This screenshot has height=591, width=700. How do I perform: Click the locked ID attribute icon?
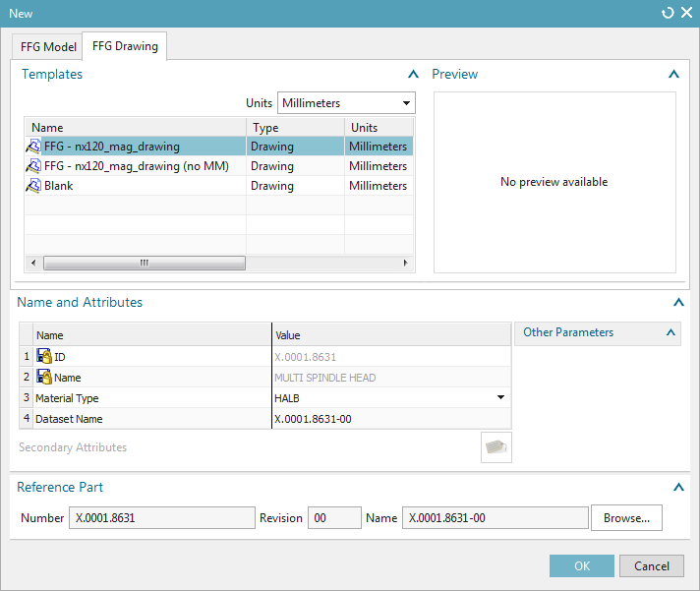[43, 357]
